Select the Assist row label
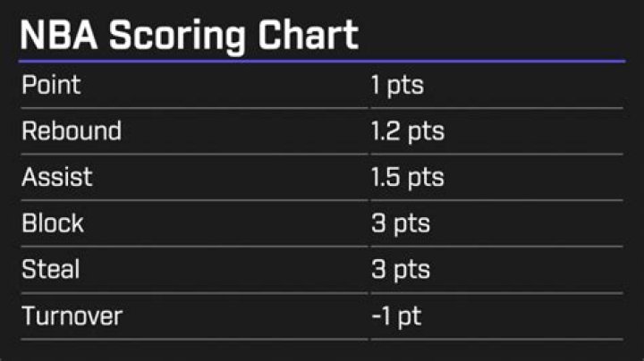The image size is (644, 361). (x=57, y=177)
